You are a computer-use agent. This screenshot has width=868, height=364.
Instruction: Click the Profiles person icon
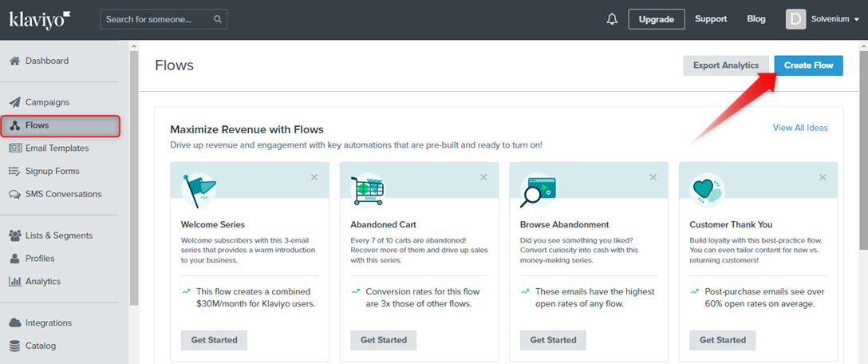[x=15, y=259]
